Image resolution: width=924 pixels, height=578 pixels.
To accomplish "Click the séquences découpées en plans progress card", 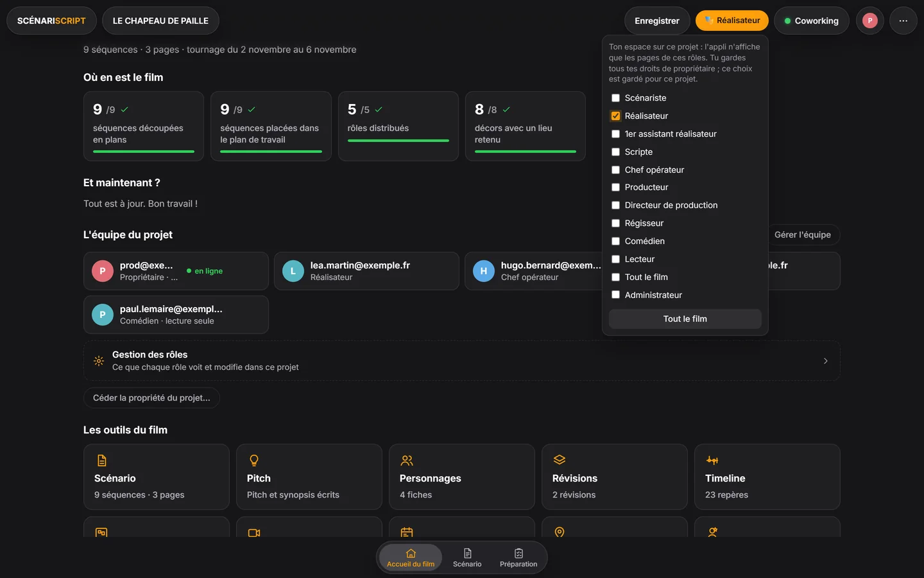I will click(x=144, y=126).
